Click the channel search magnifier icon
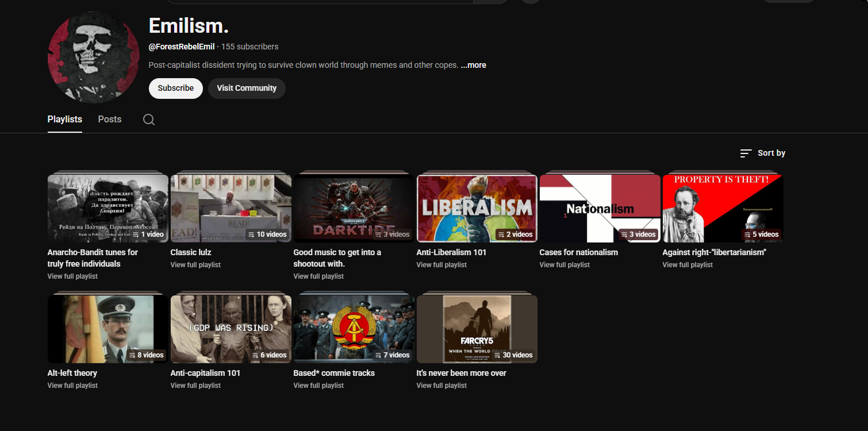Image resolution: width=868 pixels, height=431 pixels. point(149,120)
